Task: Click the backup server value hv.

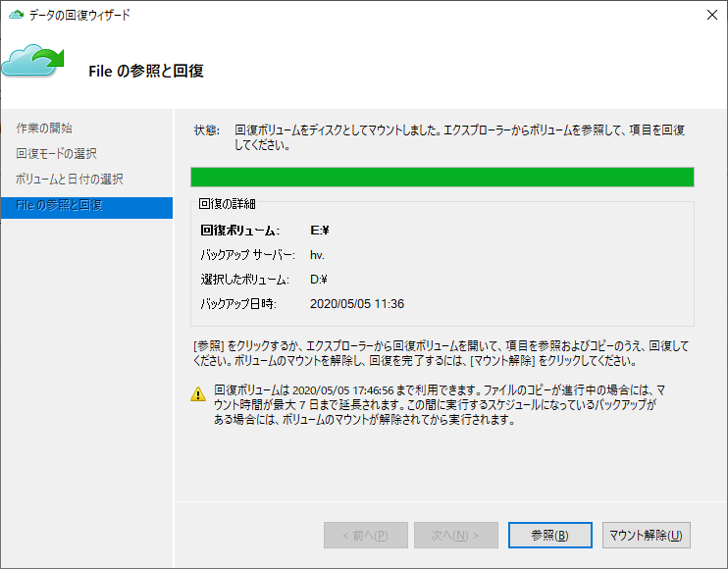Action: point(317,255)
